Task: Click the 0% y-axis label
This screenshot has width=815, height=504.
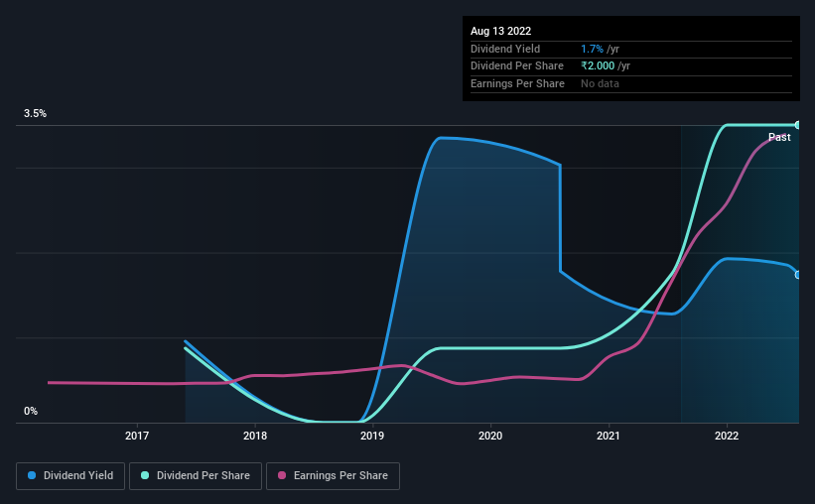Action: [x=31, y=411]
